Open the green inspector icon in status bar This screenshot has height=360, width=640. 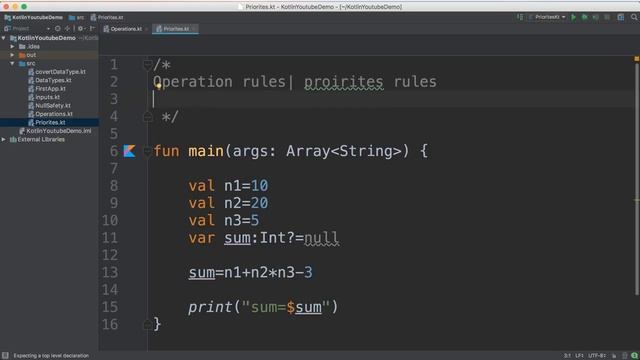635,356
